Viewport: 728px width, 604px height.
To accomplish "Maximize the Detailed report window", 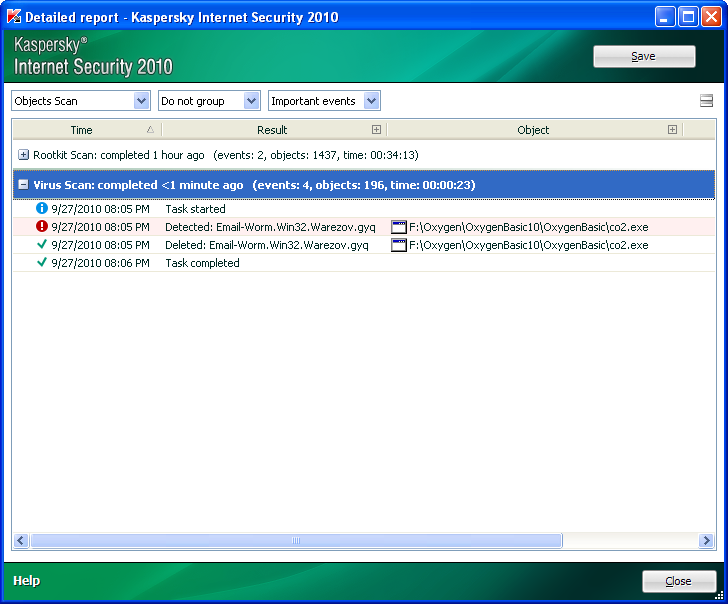I will point(688,17).
